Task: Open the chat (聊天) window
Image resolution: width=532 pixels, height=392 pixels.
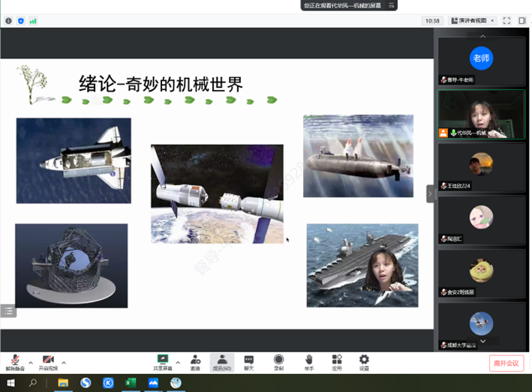Action: pos(249,361)
